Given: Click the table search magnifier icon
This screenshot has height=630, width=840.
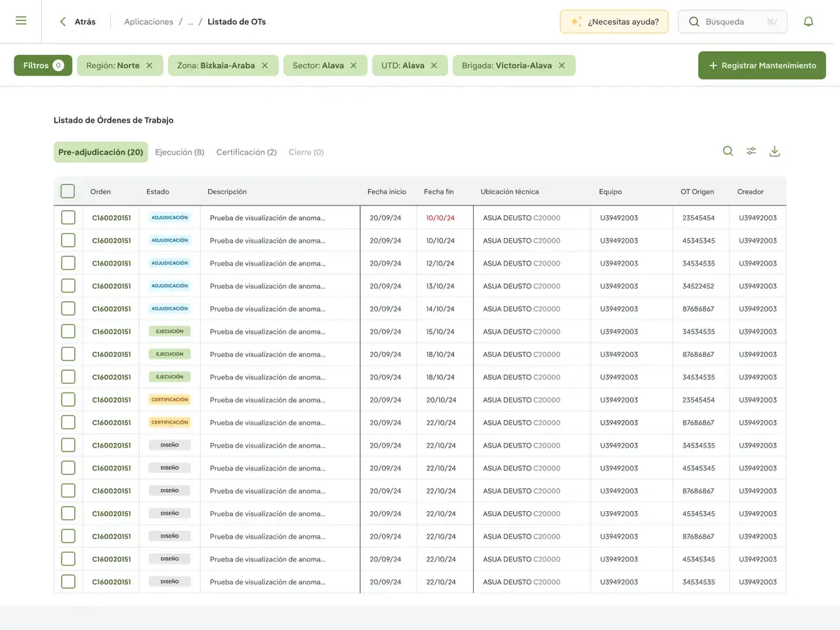Looking at the screenshot, I should click(728, 151).
